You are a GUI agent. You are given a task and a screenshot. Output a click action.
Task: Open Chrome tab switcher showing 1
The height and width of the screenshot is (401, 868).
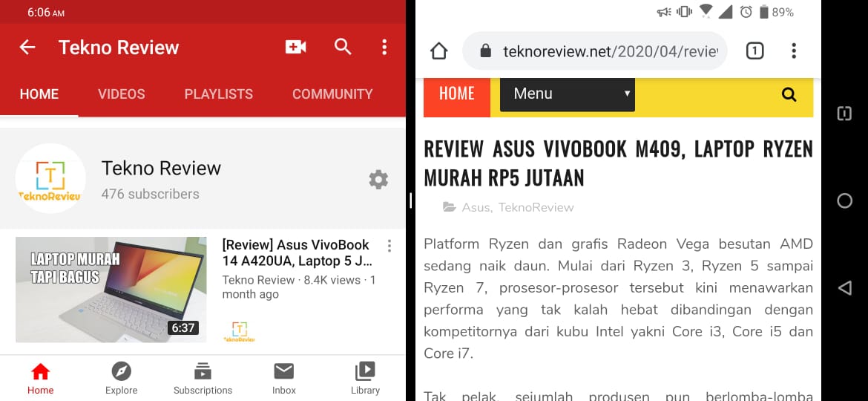754,51
